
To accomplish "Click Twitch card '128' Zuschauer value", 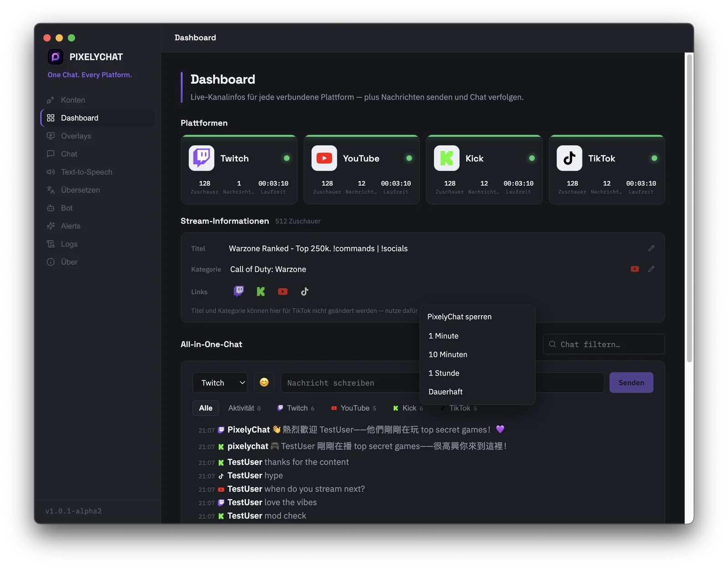I will pyautogui.click(x=205, y=184).
